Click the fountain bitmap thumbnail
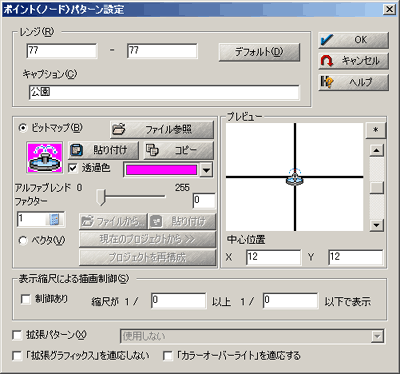The width and height of the screenshot is (400, 374). click(45, 158)
